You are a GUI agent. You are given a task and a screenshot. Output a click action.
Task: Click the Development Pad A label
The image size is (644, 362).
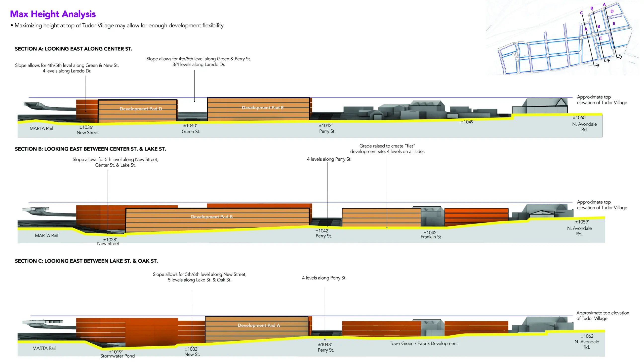click(259, 325)
